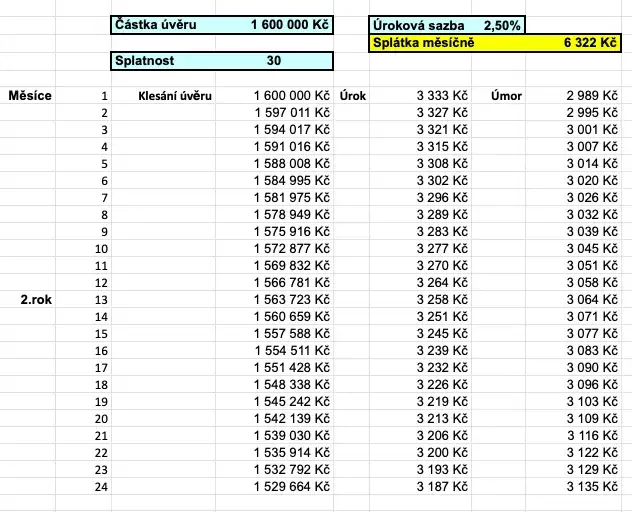Screen dimensions: 632x512
Task: Click the Klesání úvěru header cell
Action: [175, 96]
